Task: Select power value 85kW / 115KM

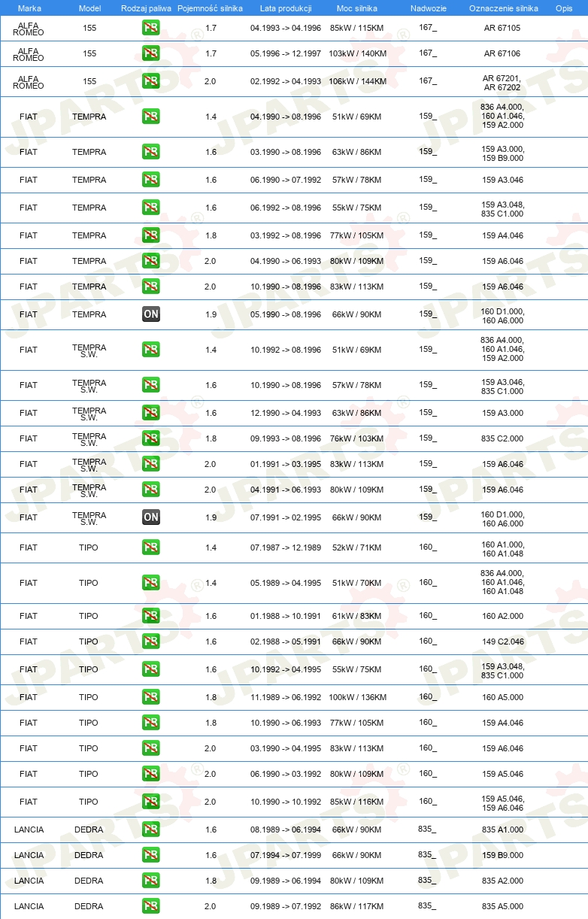Action: [x=357, y=28]
